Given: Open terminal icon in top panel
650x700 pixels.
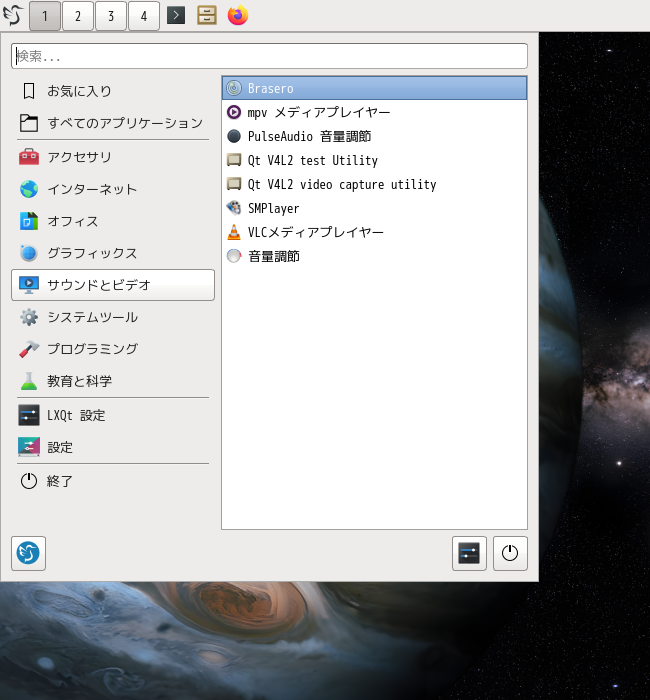Looking at the screenshot, I should [x=176, y=15].
